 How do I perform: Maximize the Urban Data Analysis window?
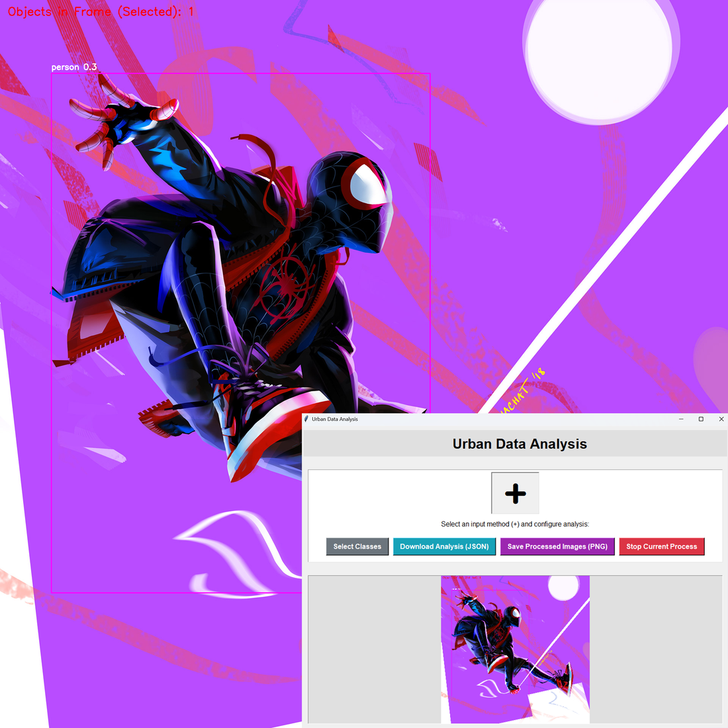(x=701, y=419)
